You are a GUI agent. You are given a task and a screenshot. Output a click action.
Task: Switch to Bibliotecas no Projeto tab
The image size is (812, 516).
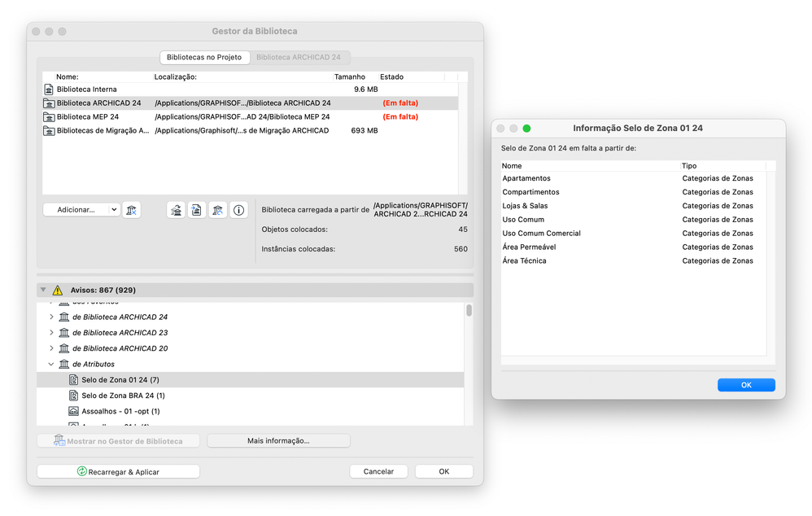tap(204, 57)
